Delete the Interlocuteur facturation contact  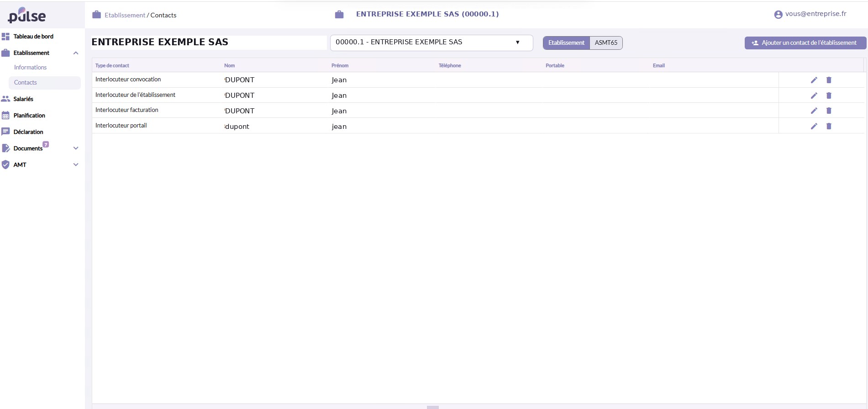point(829,111)
